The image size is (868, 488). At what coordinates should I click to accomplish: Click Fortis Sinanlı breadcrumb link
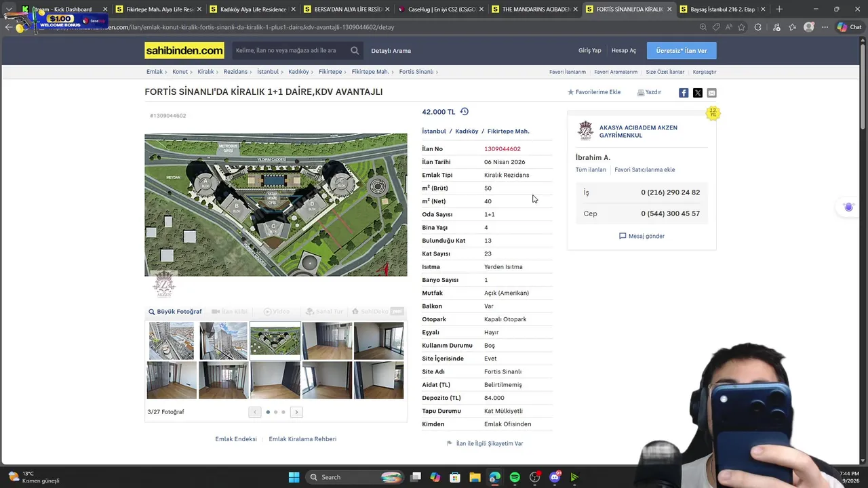click(x=416, y=72)
